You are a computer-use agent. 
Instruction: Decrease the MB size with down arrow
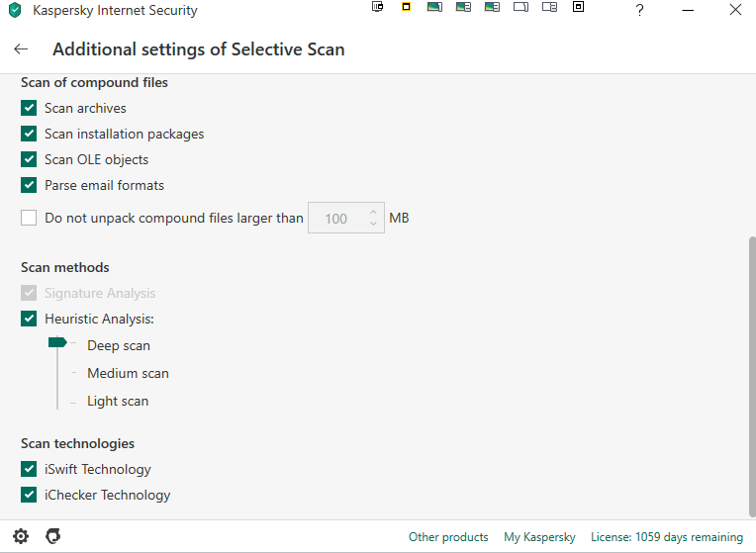[x=373, y=224]
